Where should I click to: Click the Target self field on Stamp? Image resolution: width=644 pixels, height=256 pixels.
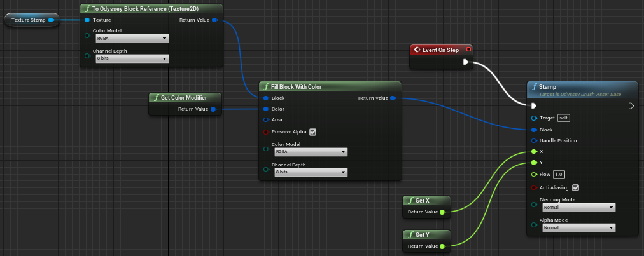(x=563, y=118)
